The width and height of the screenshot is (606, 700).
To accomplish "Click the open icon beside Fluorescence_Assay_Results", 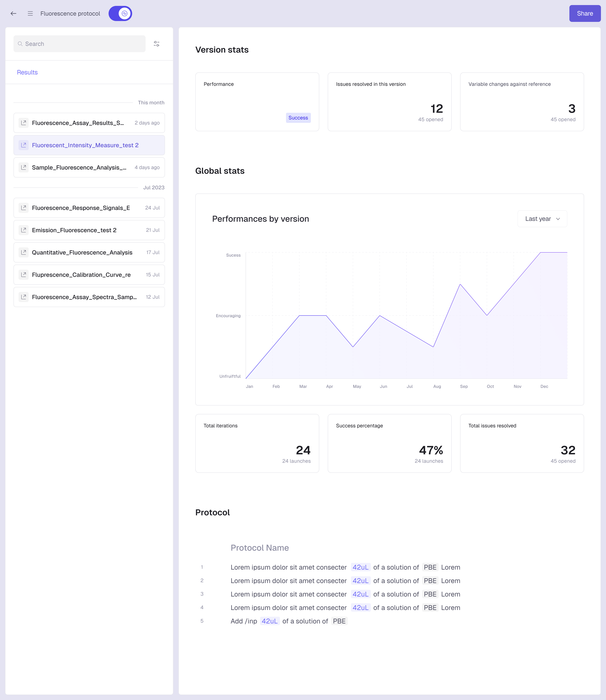I will point(24,123).
